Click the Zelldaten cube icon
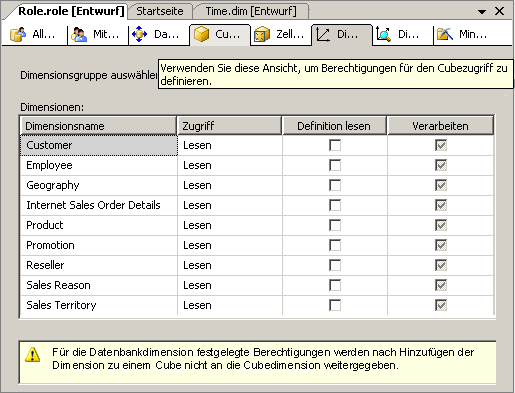 262,34
